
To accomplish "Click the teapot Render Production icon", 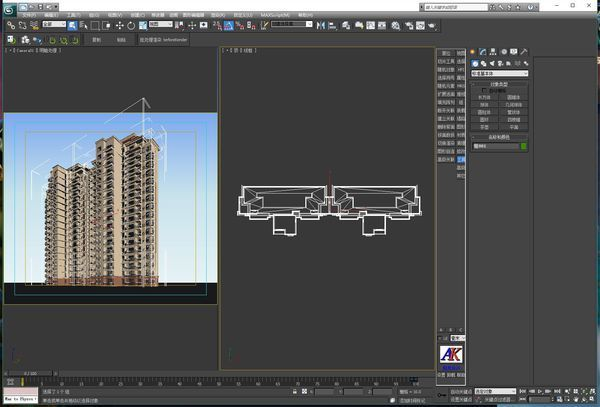I will pos(432,26).
